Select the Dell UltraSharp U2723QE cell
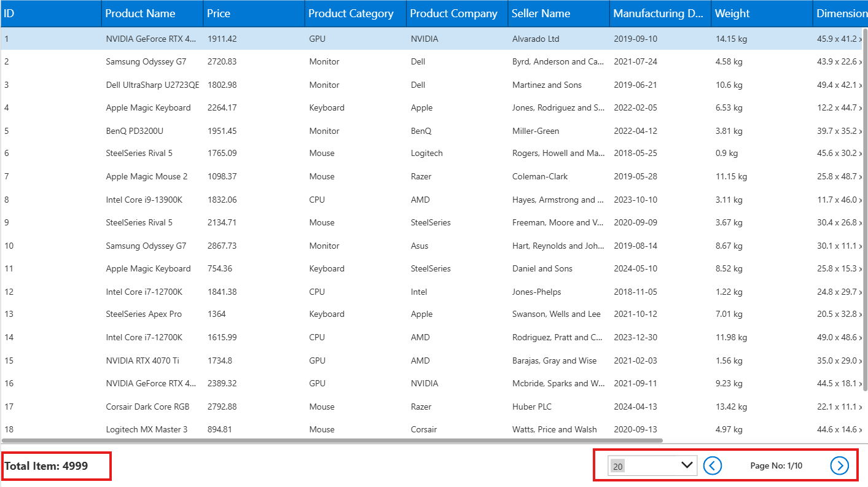This screenshot has height=487, width=868. tap(152, 85)
